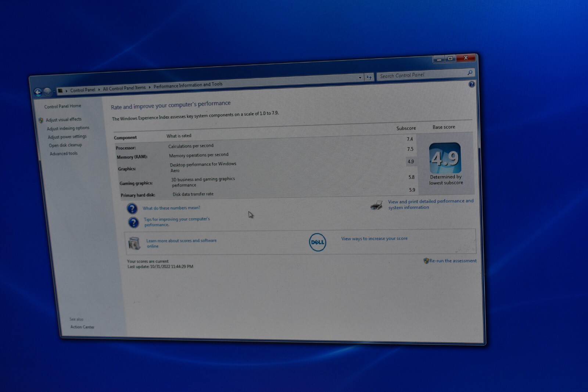Minimize the Control Panel window
Screen dimensions: 588x392
tap(439, 59)
